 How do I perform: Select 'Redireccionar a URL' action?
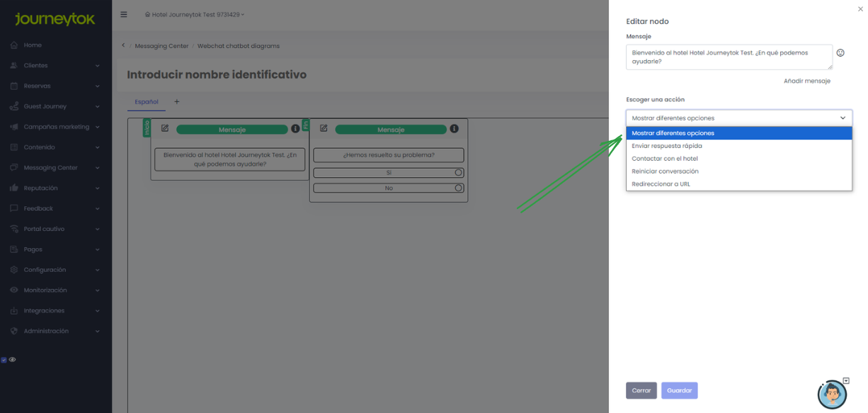pos(661,184)
